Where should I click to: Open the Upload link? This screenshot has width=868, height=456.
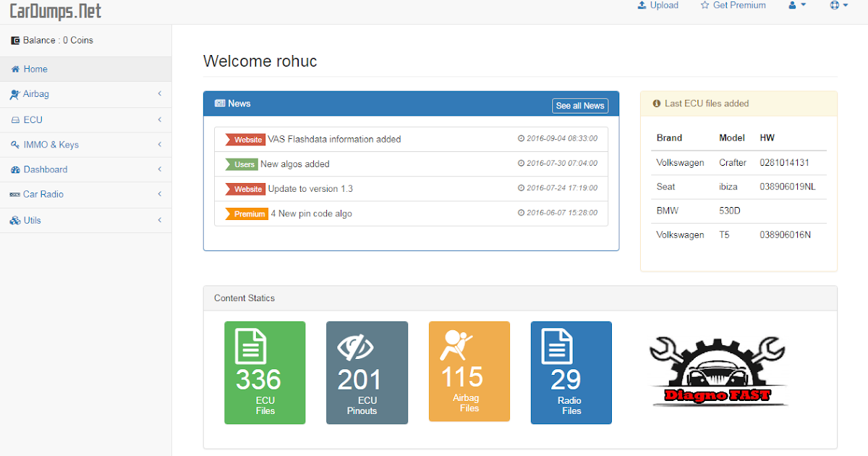point(658,5)
